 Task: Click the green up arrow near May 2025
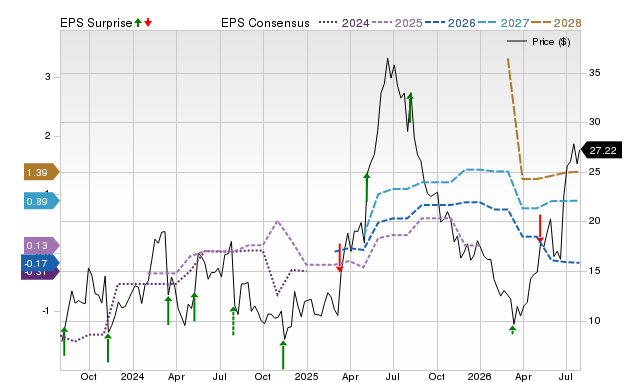367,187
